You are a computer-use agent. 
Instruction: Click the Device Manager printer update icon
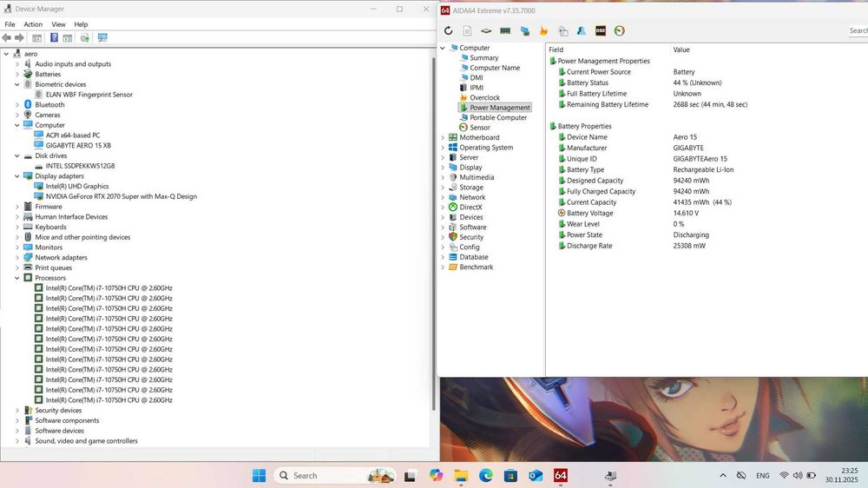[x=85, y=37]
